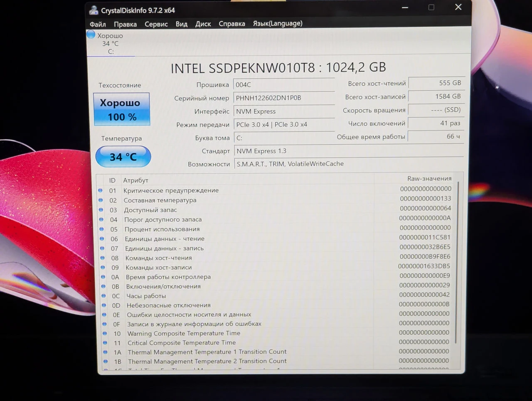Viewport: 532px width, 401px height.
Task: Open the Вид menu
Action: point(182,24)
